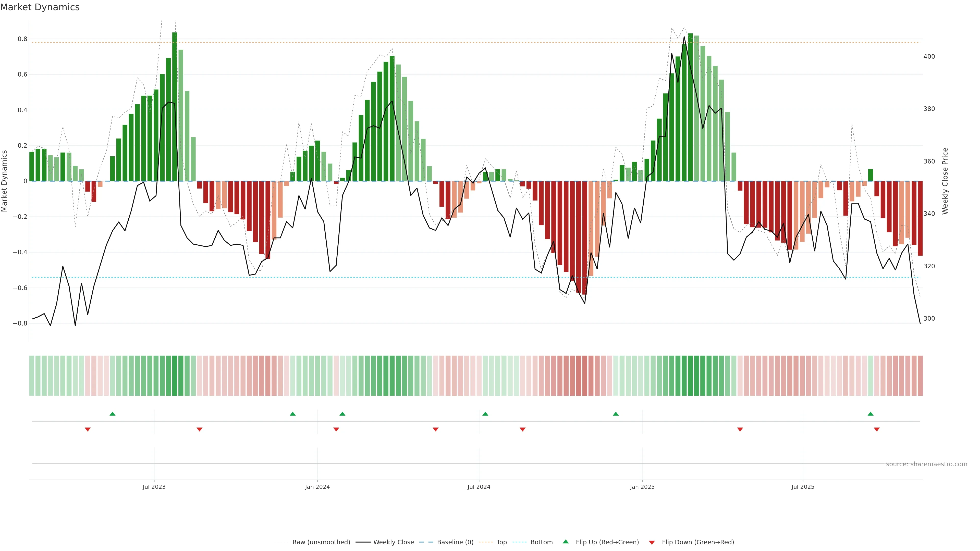Click the Flip Down triangle legend icon
Image resolution: width=980 pixels, height=551 pixels.
(652, 542)
